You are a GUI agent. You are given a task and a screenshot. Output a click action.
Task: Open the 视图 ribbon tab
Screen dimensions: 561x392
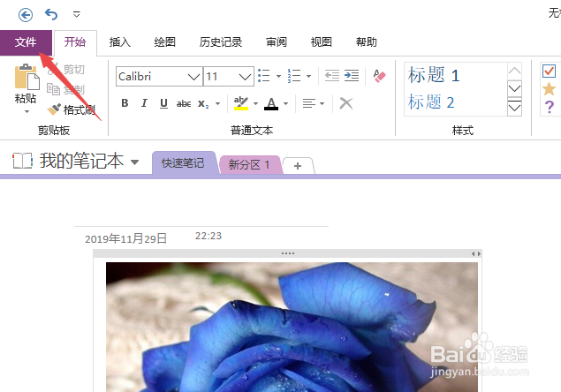321,42
